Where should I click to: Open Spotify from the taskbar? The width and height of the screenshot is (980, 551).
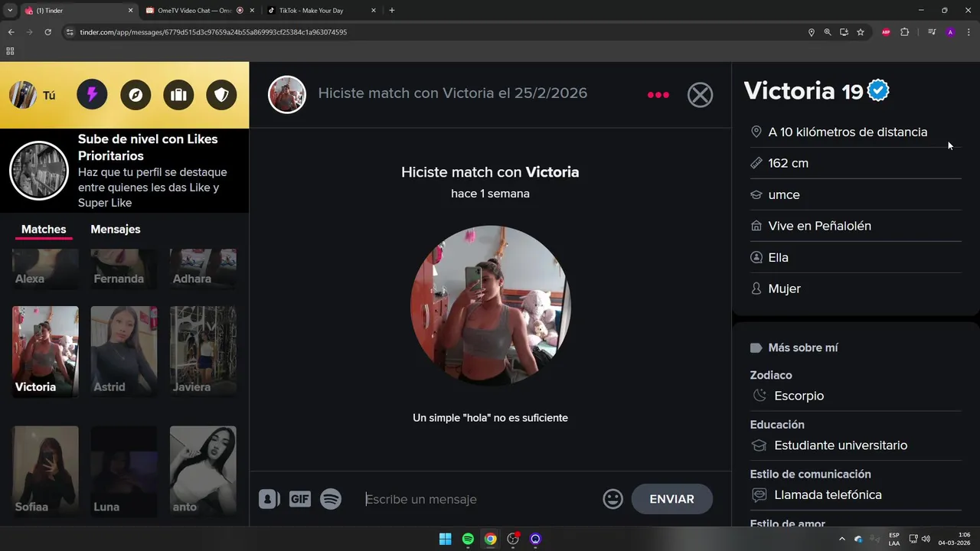[x=468, y=539]
